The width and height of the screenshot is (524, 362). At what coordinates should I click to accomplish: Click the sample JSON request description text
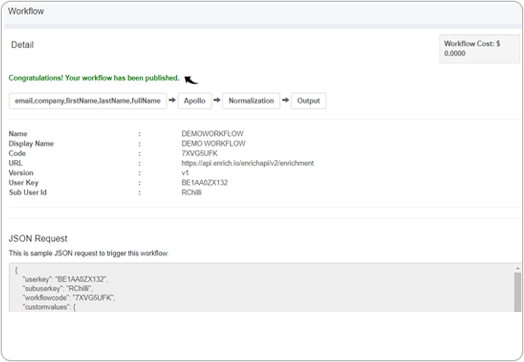click(89, 253)
